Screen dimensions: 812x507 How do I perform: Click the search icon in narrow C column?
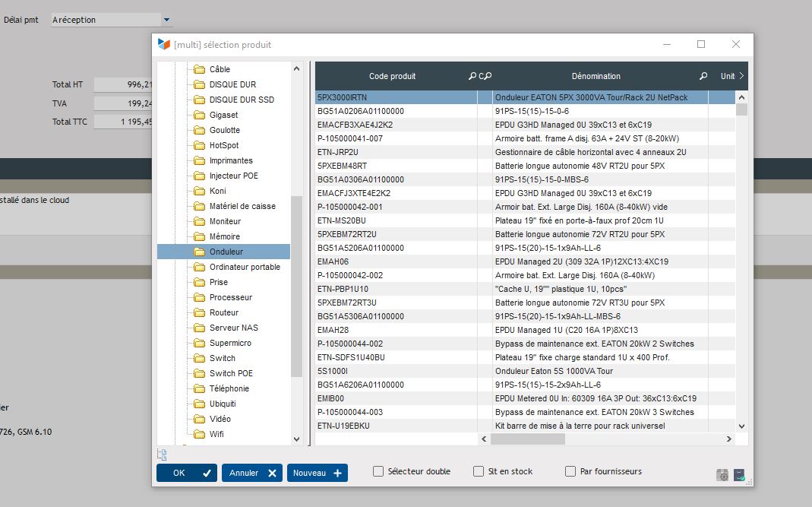coord(487,76)
